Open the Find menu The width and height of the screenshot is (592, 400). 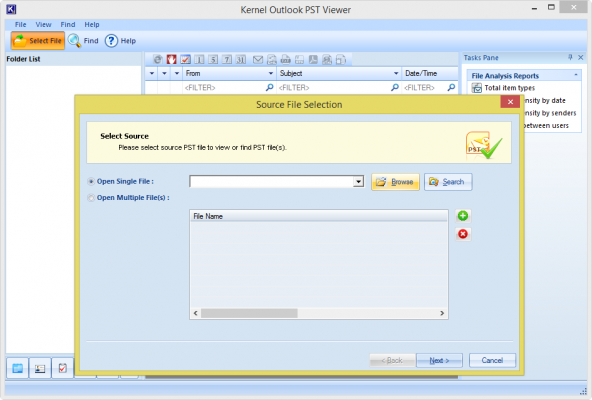(68, 25)
